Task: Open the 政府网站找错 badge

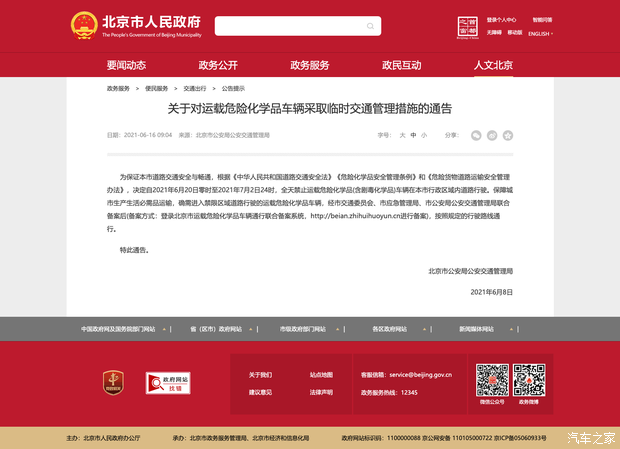Action: click(x=168, y=383)
